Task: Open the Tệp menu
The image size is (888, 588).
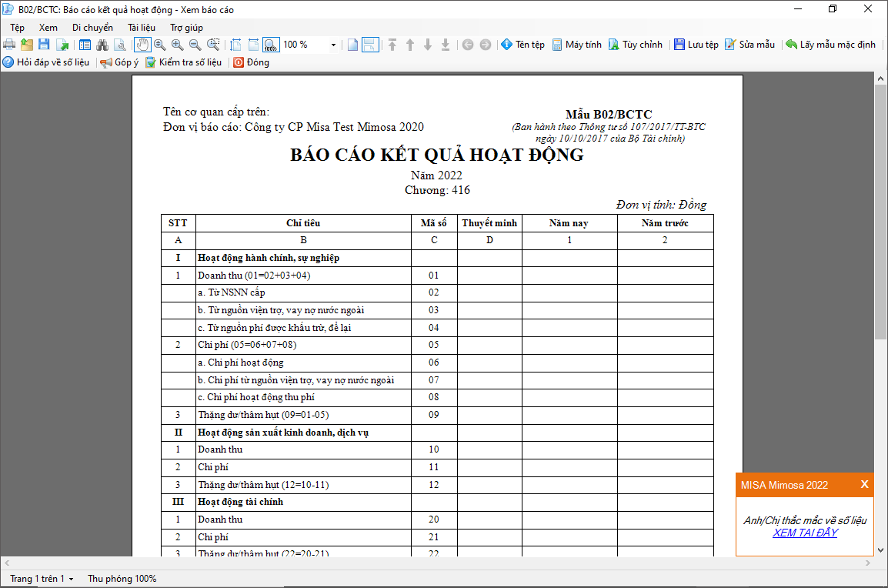Action: tap(18, 28)
